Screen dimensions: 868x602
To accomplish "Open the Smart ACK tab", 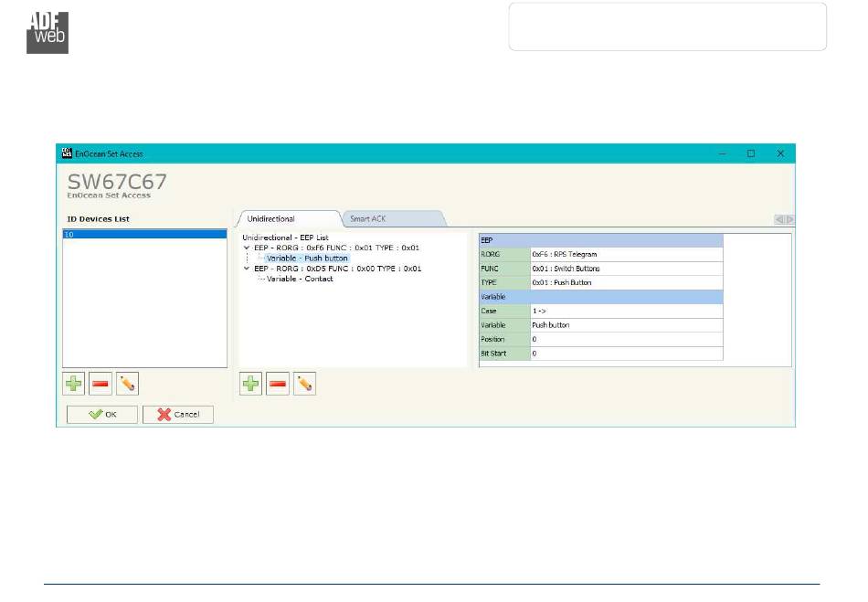I will 367,219.
